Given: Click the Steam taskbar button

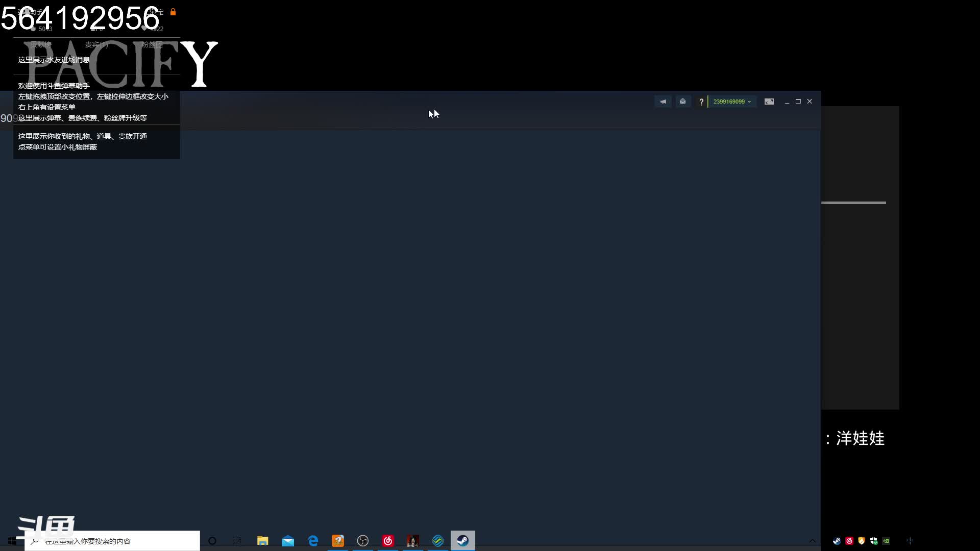Looking at the screenshot, I should coord(463,541).
